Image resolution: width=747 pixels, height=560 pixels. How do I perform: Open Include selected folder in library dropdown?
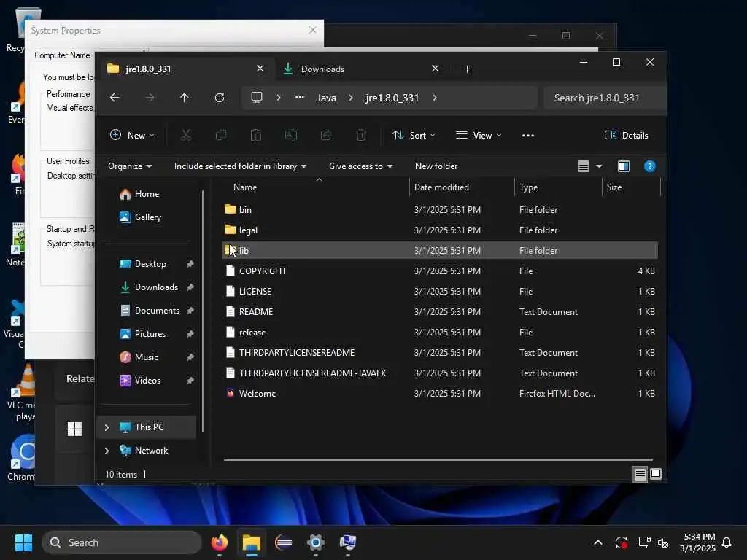click(240, 166)
